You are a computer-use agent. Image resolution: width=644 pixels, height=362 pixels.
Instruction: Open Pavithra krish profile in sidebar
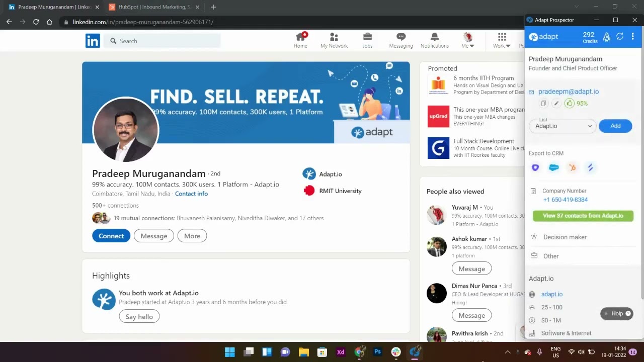point(469,333)
